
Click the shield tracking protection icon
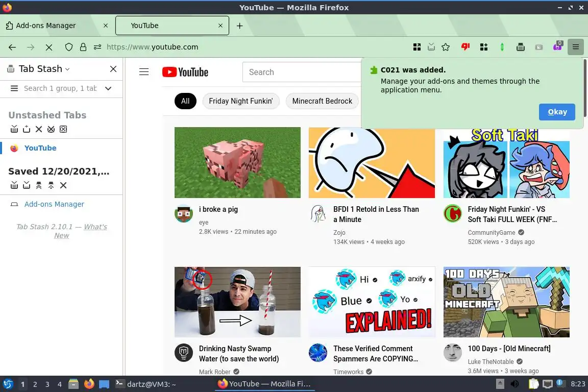68,47
